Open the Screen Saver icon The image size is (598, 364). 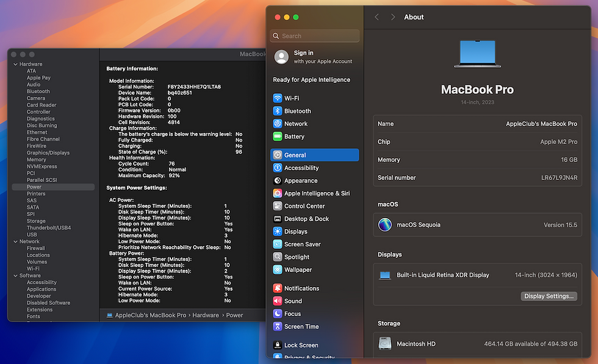point(278,244)
